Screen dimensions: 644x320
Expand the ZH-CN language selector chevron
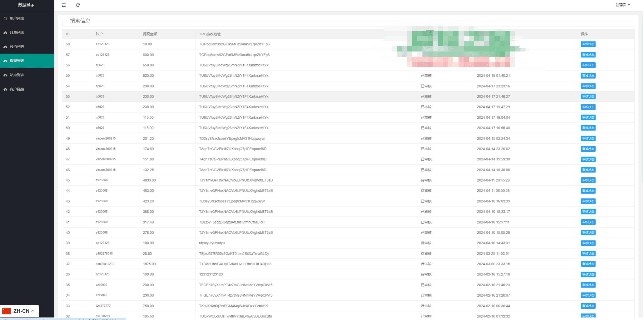pyautogui.click(x=33, y=311)
